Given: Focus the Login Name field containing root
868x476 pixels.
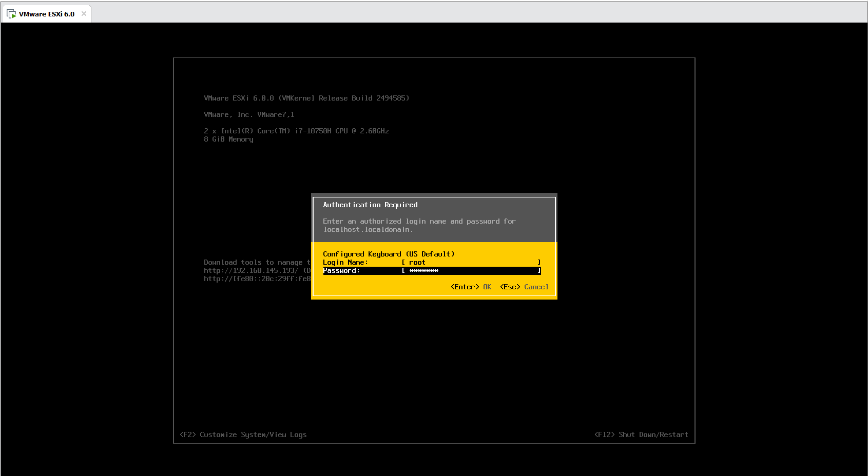Looking at the screenshot, I should point(471,262).
